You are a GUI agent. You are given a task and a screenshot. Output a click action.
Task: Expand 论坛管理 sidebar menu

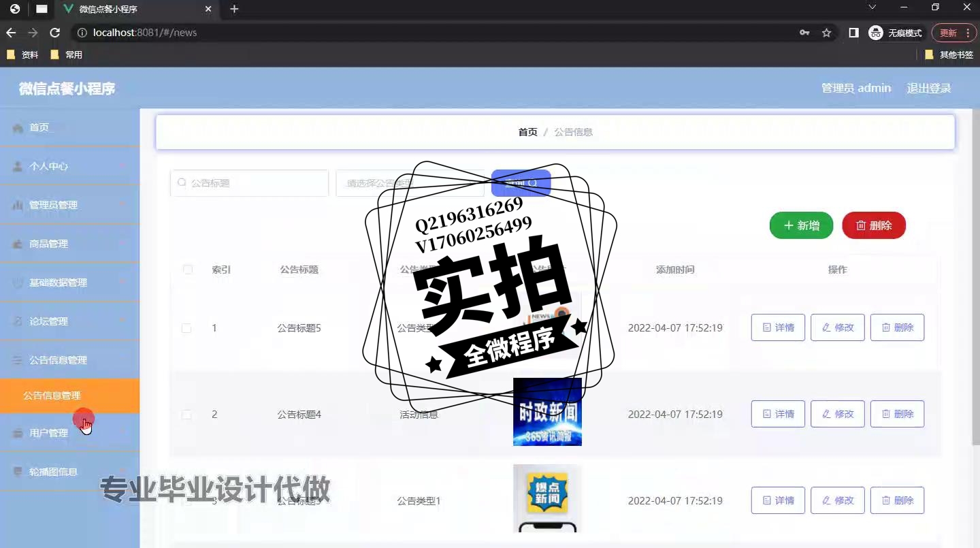click(69, 321)
